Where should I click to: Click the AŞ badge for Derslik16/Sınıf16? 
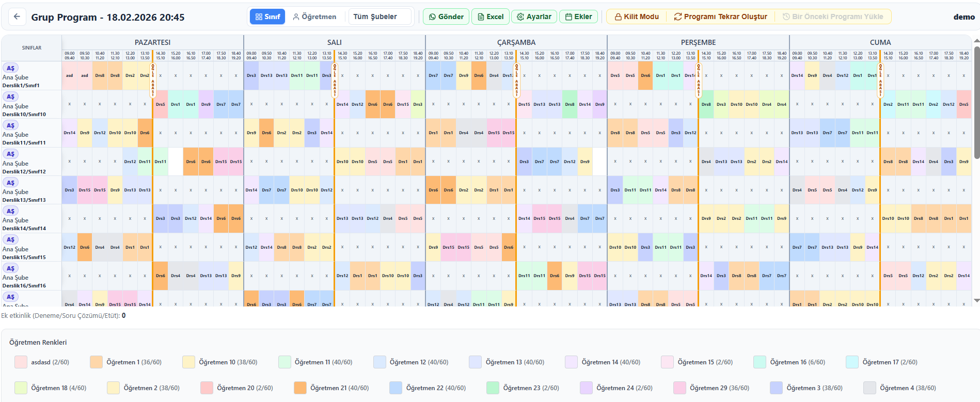coord(10,268)
